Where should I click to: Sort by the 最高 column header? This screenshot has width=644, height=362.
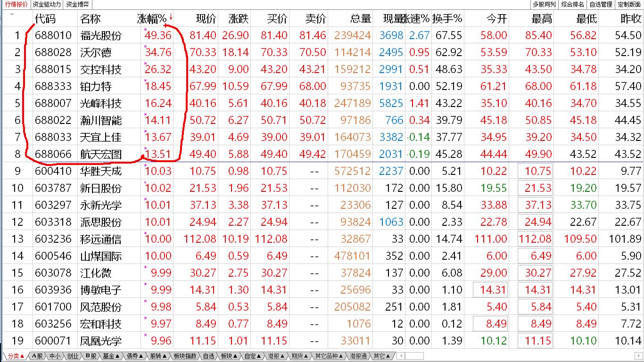541,19
